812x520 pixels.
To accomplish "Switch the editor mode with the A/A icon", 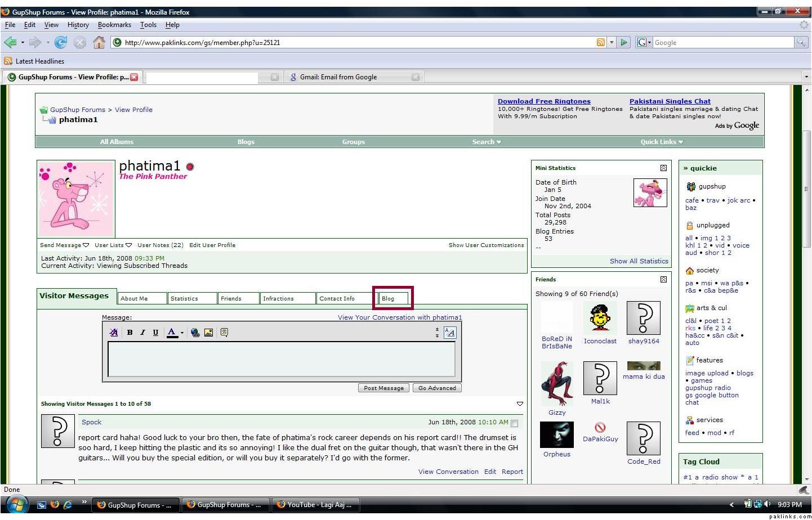I will 449,333.
